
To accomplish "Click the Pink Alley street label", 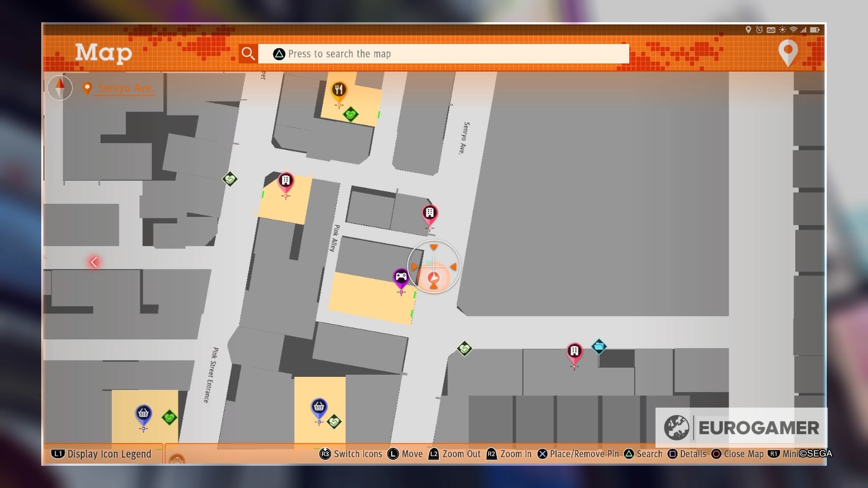I will (335, 238).
